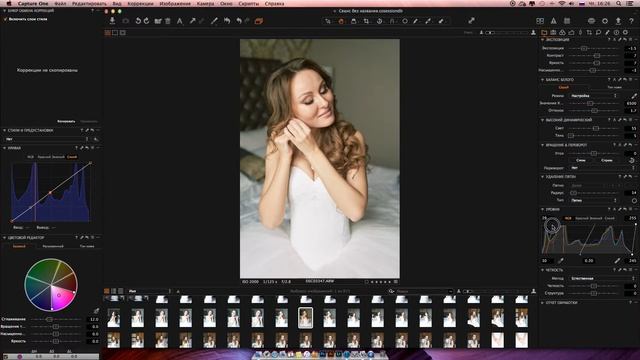Click the Справа rotate button
This screenshot has height=360, width=640.
tap(607, 160)
